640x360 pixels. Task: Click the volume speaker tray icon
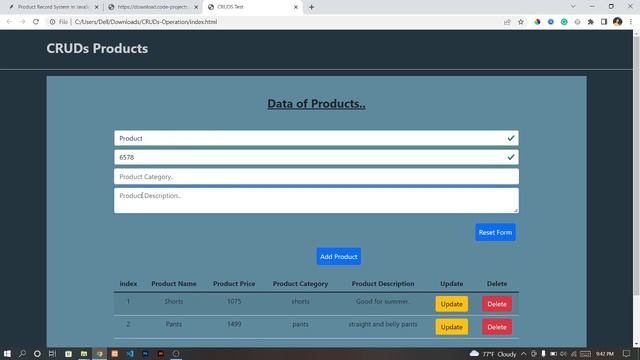click(x=564, y=354)
